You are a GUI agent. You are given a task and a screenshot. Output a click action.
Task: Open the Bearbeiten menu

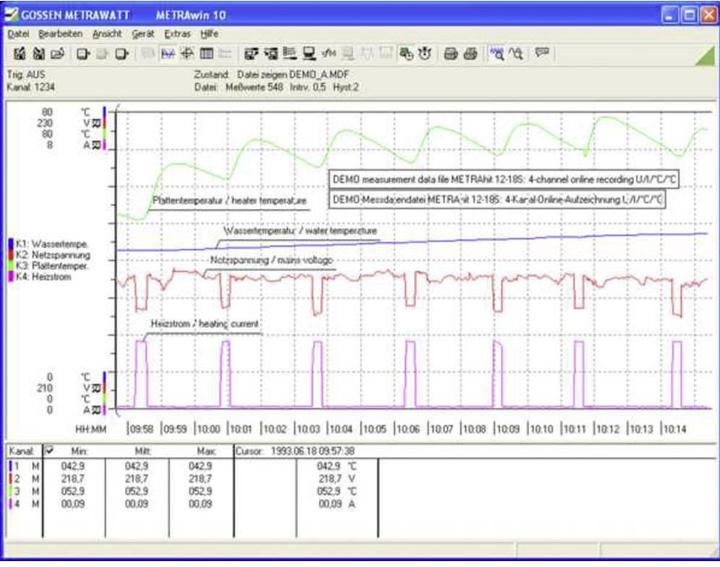coord(61,34)
